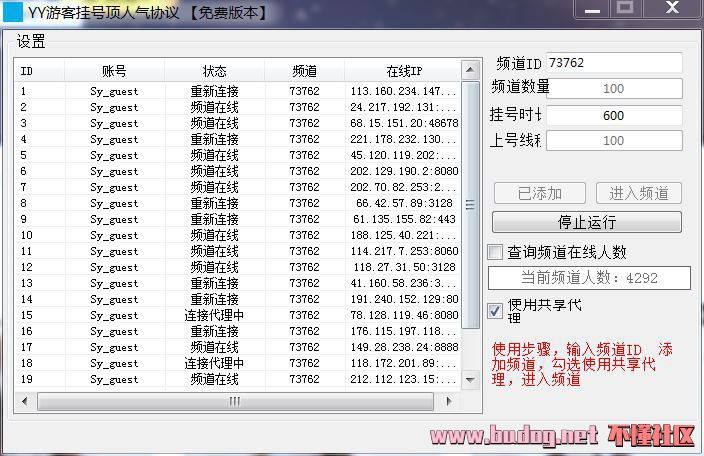The image size is (704, 456).
Task: Select IP 61.135.155.82:443
Action: tap(404, 219)
